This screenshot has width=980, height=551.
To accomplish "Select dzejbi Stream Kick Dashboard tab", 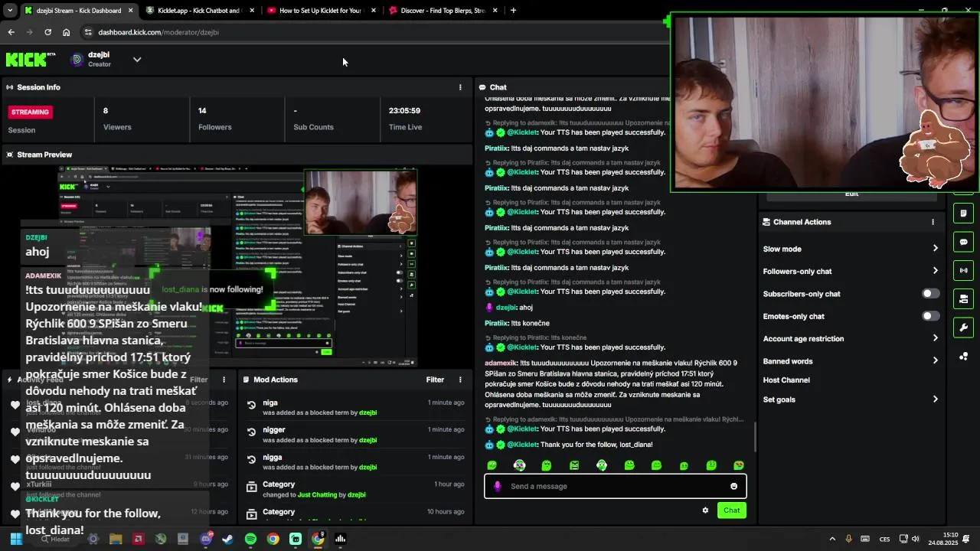I will pyautogui.click(x=77, y=11).
